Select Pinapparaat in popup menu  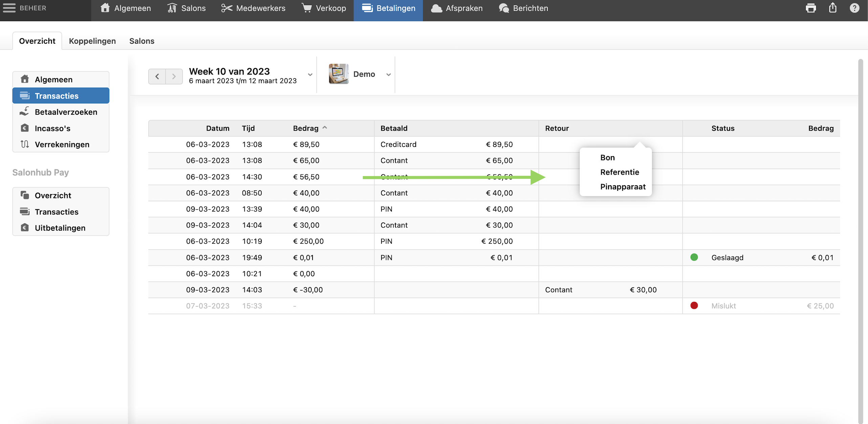tap(623, 187)
